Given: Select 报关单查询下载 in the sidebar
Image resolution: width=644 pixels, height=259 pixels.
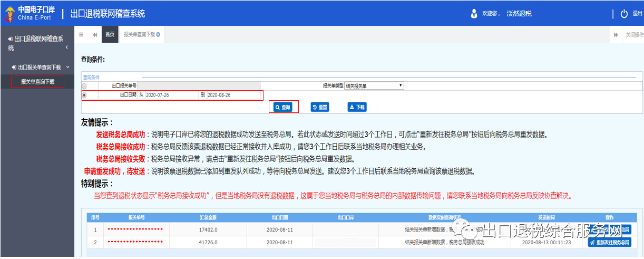Looking at the screenshot, I should [37, 82].
